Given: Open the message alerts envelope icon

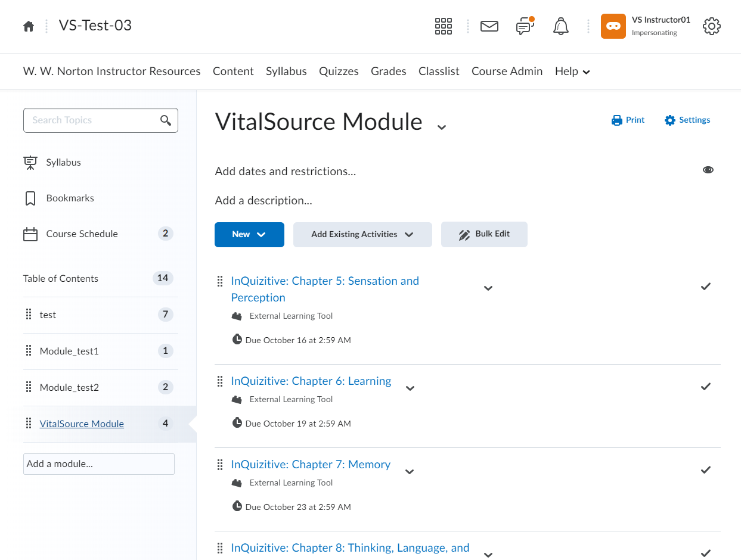Looking at the screenshot, I should pos(489,26).
